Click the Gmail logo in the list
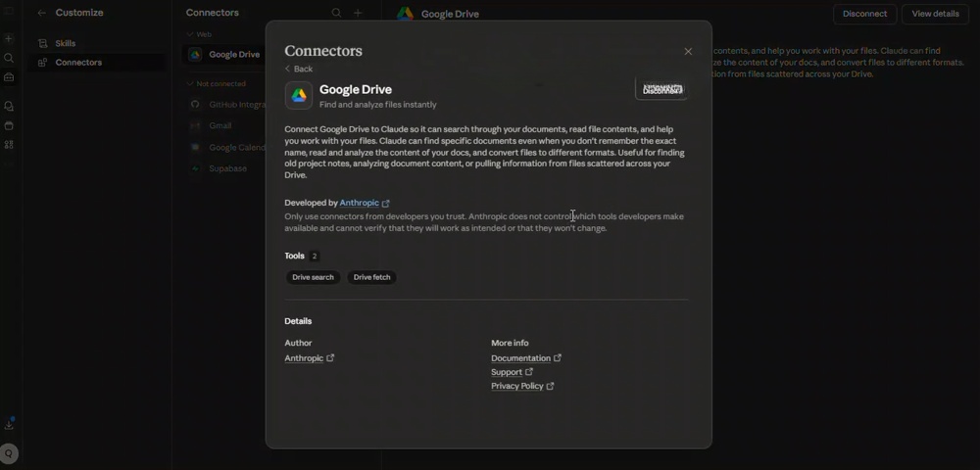This screenshot has width=980, height=470. (x=196, y=125)
